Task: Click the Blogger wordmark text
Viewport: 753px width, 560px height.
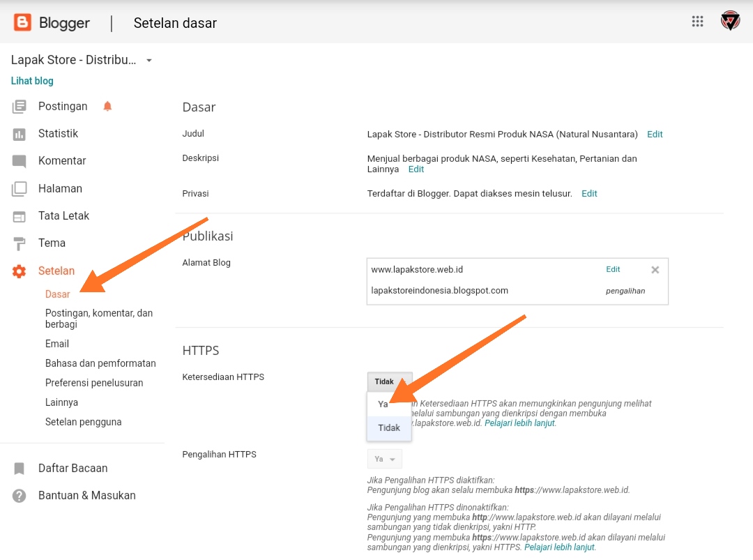Action: point(64,23)
